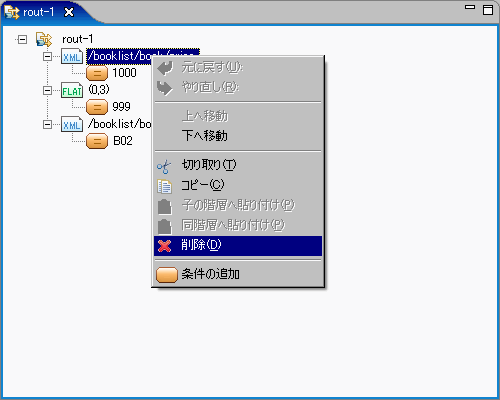Choose 子の階層へ貼り付け(P) paste entry

(238, 205)
